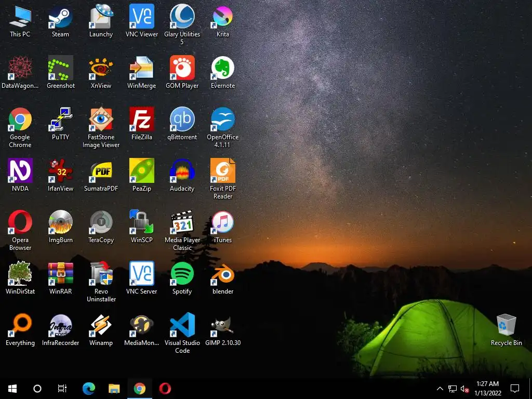The height and width of the screenshot is (399, 532).
Task: Open Task View from the taskbar
Action: (x=62, y=389)
